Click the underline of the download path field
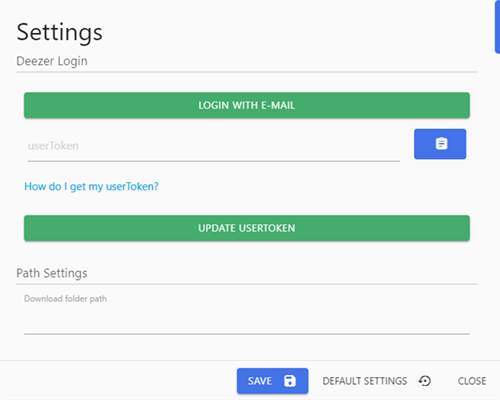Image resolution: width=500 pixels, height=400 pixels. pos(247,334)
